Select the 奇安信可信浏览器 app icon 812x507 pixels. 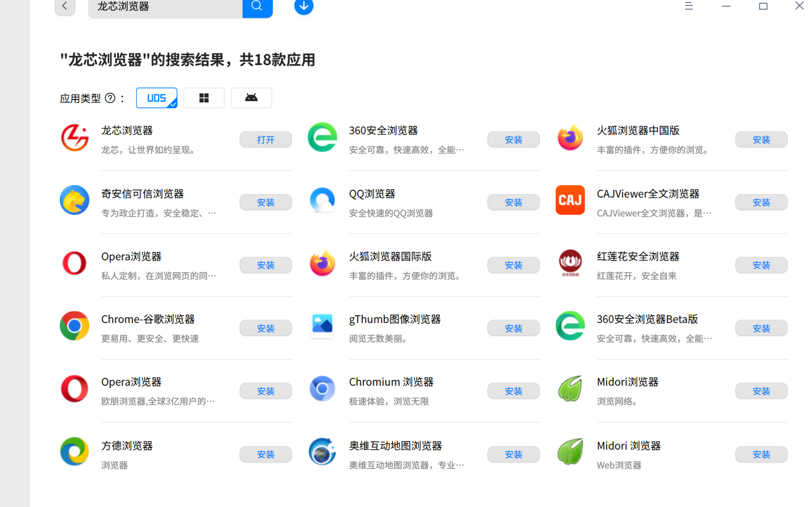point(75,201)
